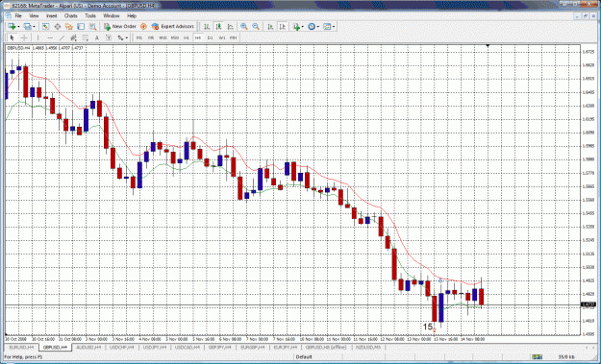Screen dimensions: 601x364
Task: Switch to W1 timeframe
Action: coord(222,37)
